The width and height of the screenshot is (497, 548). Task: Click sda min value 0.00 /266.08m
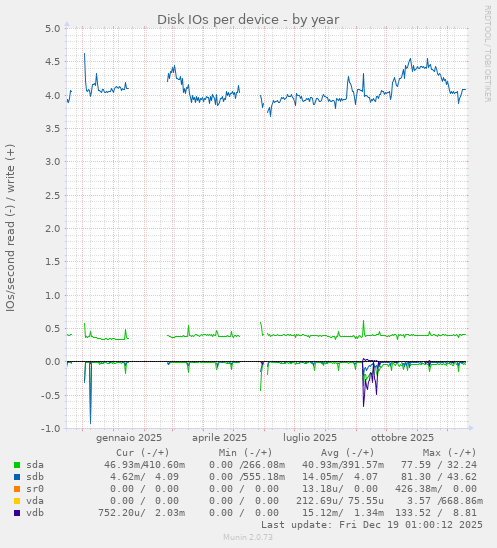coord(247,465)
